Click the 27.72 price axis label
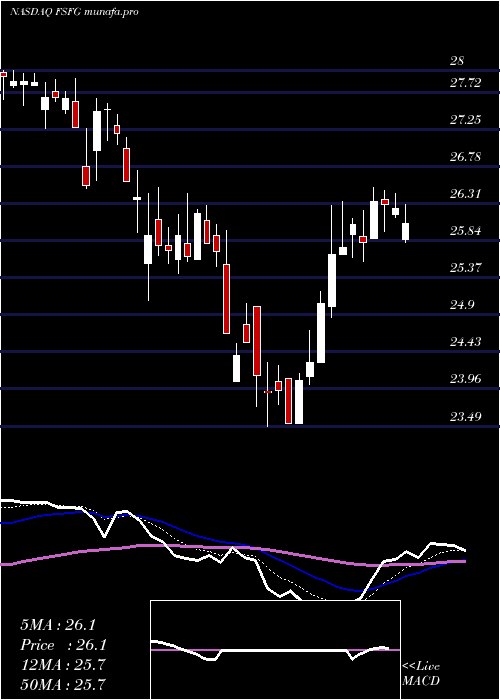This screenshot has height=700, width=500. [465, 83]
